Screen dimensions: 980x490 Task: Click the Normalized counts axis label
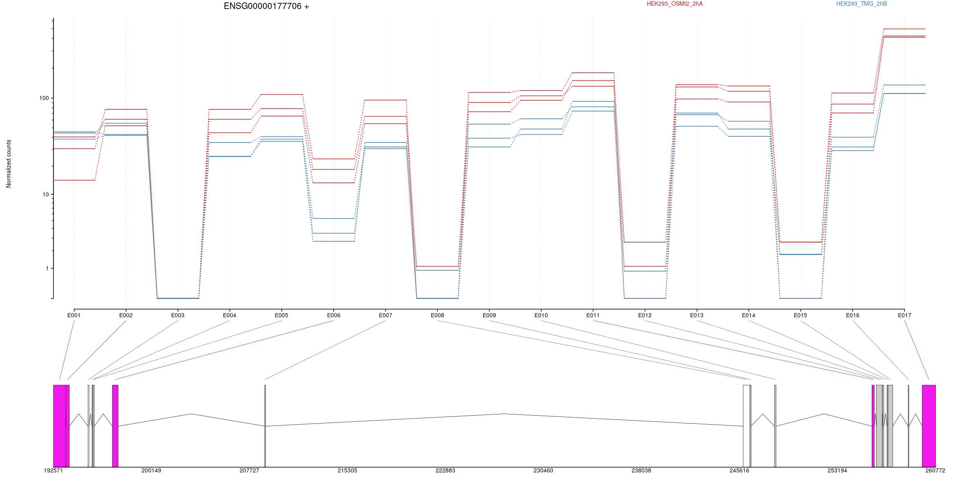tap(9, 164)
